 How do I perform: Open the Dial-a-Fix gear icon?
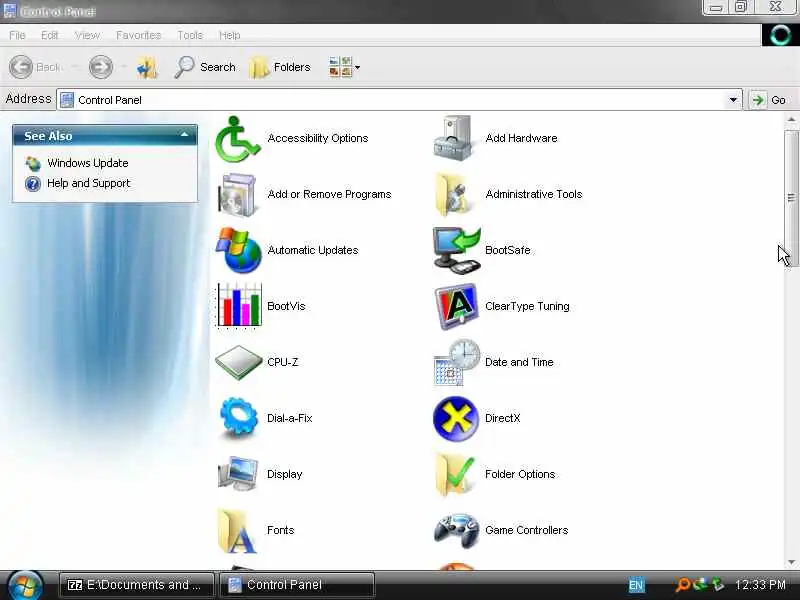[x=239, y=418]
